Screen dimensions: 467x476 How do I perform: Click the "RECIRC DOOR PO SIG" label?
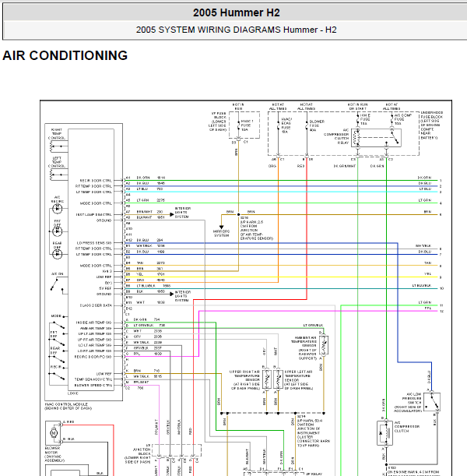(x=93, y=356)
